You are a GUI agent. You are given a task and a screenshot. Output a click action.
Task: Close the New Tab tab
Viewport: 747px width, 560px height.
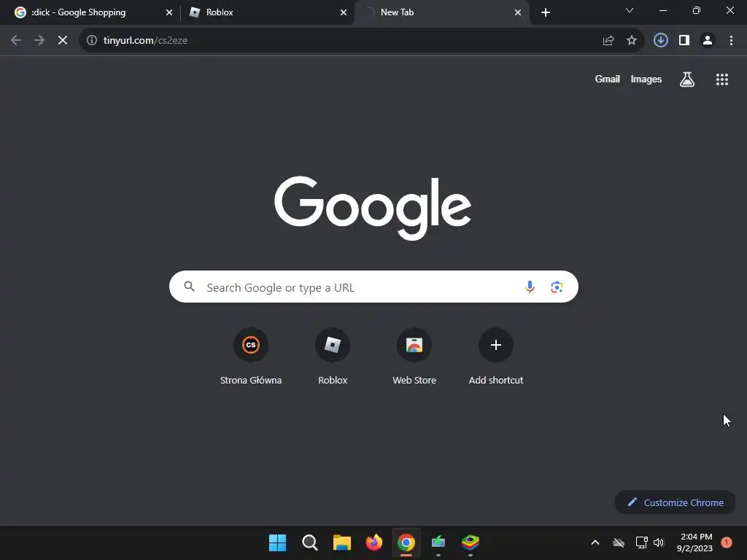(x=518, y=12)
